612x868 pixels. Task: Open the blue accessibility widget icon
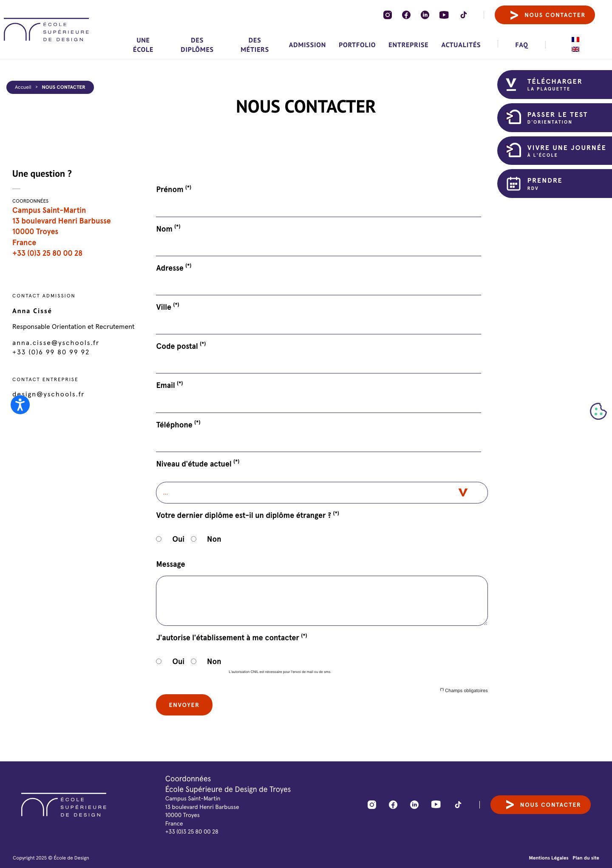pyautogui.click(x=20, y=404)
